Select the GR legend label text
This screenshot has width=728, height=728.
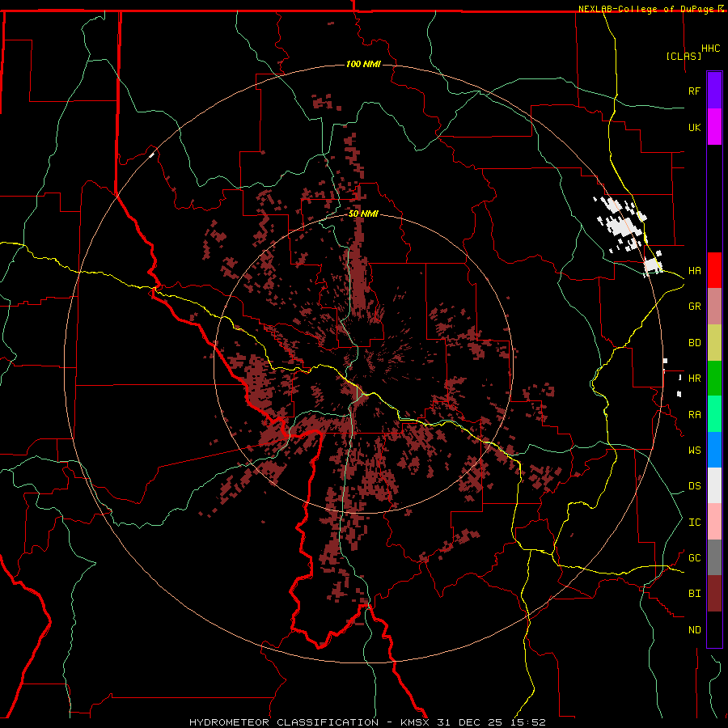694,307
